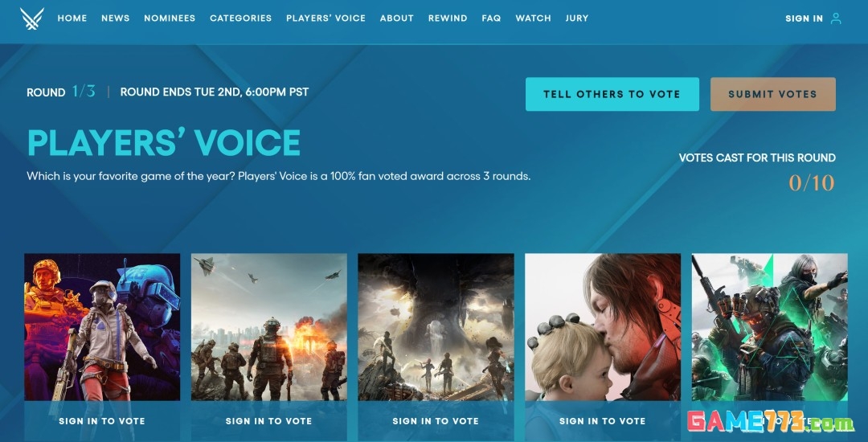Click the user profile icon beside Sign In

pos(836,18)
